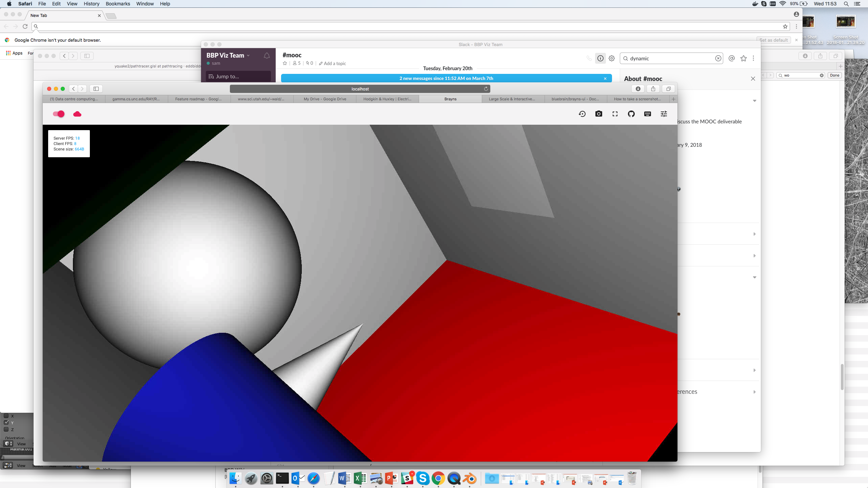The image size is (868, 488).
Task: Bookmark page with Chrome star icon
Action: (785, 26)
